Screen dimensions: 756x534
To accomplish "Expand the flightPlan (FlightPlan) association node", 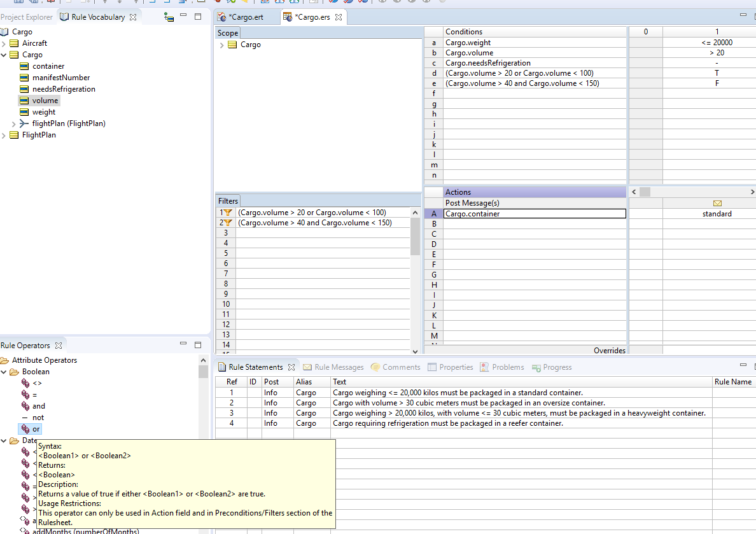I will coord(13,124).
